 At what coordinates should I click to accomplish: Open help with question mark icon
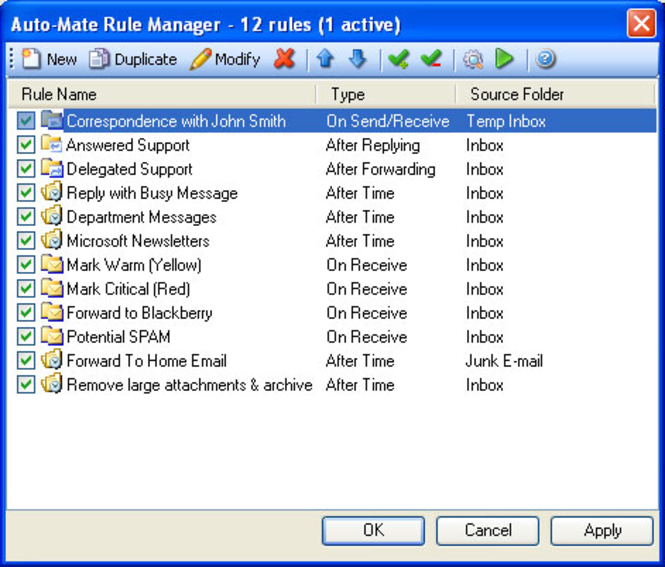(545, 59)
